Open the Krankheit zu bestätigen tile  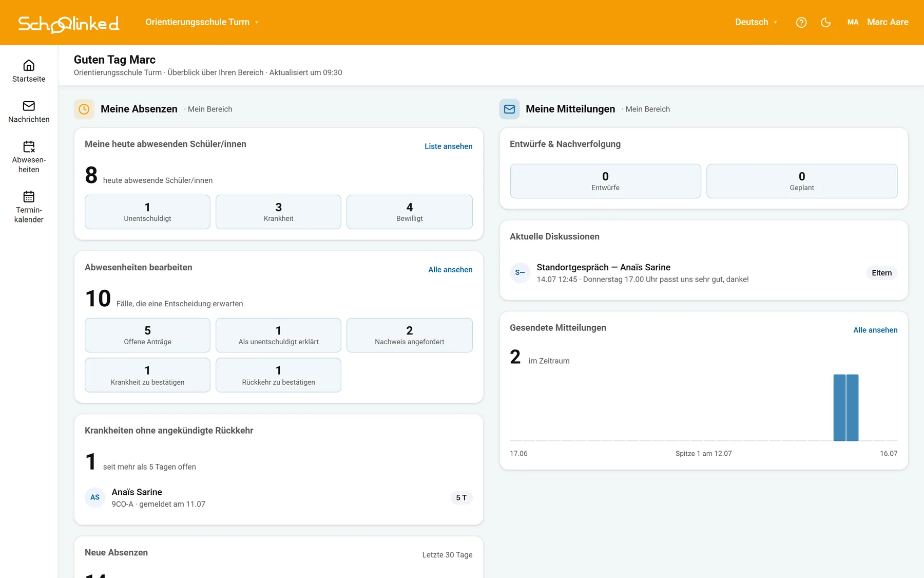[x=147, y=375]
